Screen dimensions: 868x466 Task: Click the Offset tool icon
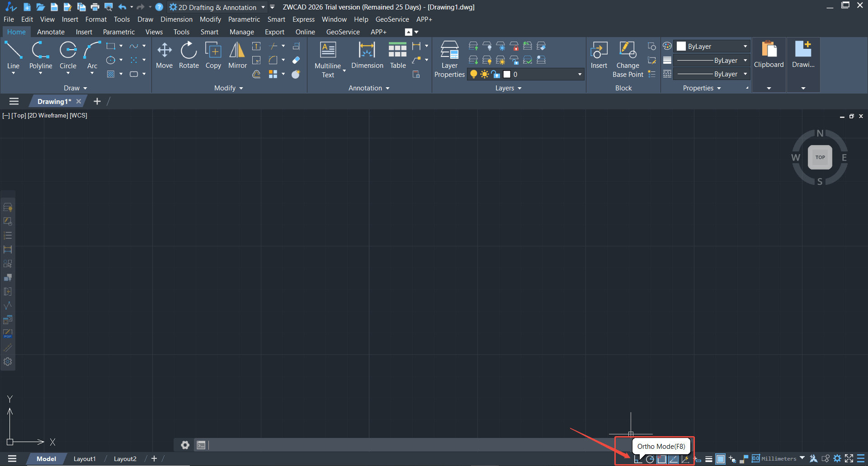256,74
